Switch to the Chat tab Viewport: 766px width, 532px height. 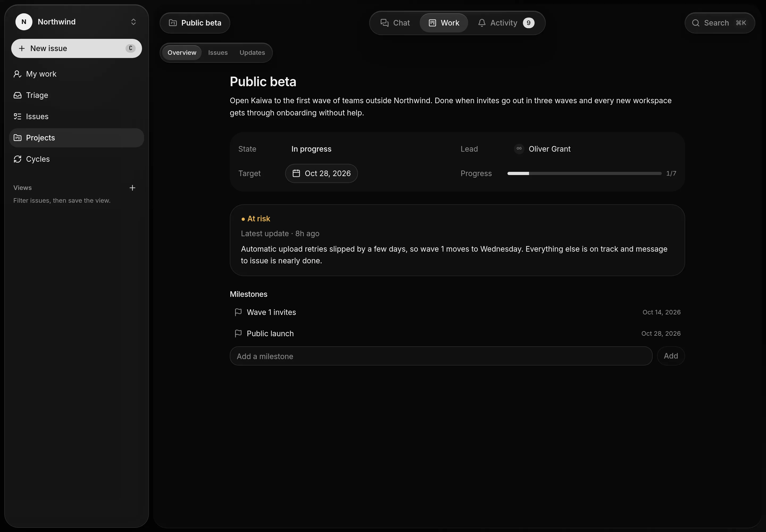click(x=395, y=23)
